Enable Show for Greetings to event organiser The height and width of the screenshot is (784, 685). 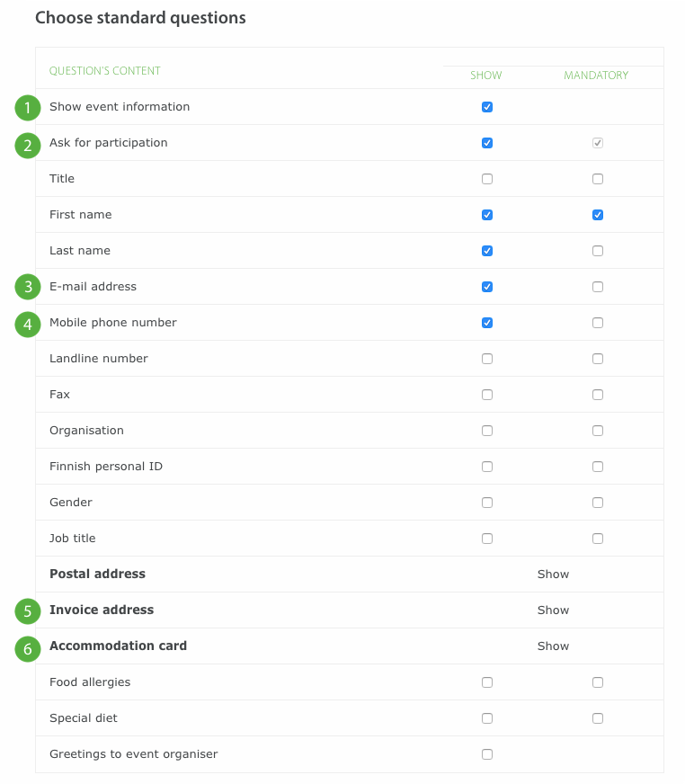[486, 753]
